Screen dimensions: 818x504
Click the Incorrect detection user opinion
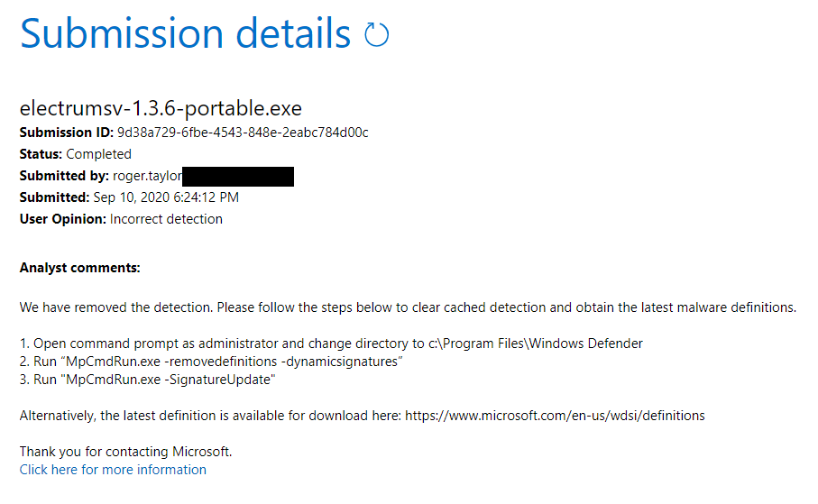click(166, 219)
